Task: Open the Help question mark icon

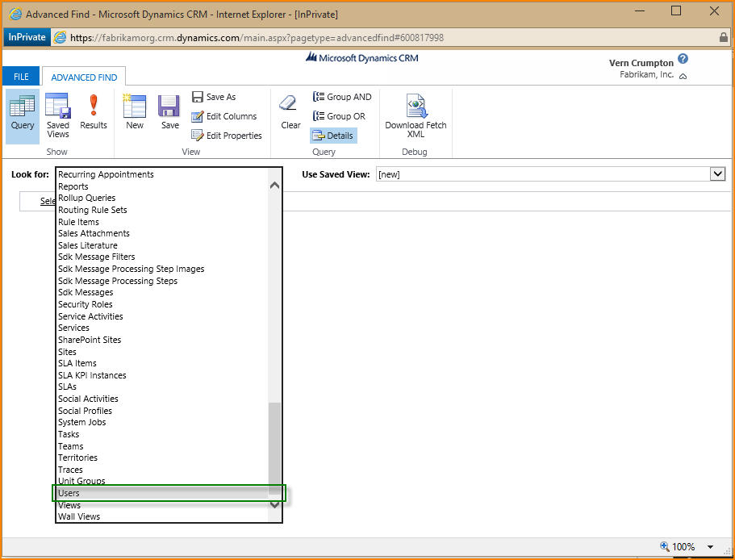Action: click(x=683, y=59)
